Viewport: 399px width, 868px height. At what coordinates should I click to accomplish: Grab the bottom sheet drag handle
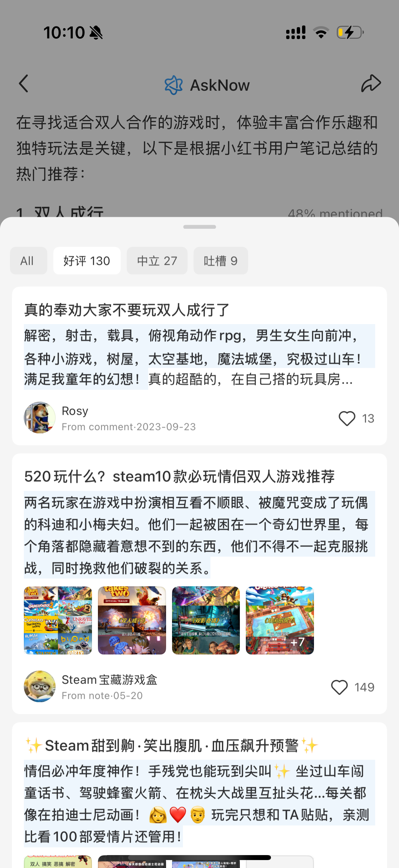tap(200, 227)
